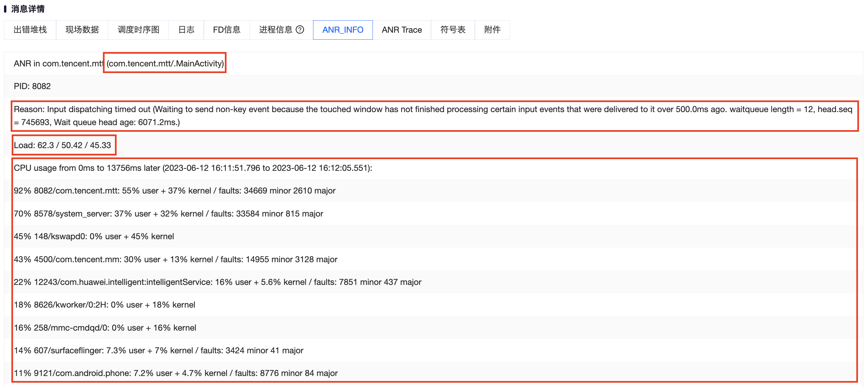The height and width of the screenshot is (387, 868).
Task: Open the 附件 tab
Action: 492,30
